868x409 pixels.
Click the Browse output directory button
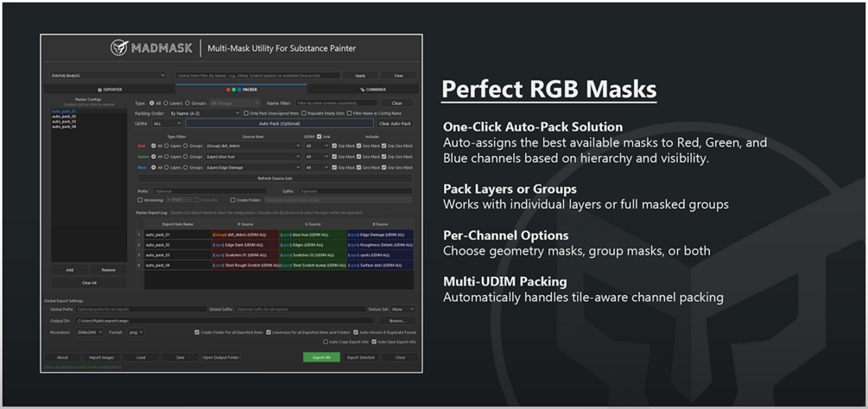coord(397,321)
